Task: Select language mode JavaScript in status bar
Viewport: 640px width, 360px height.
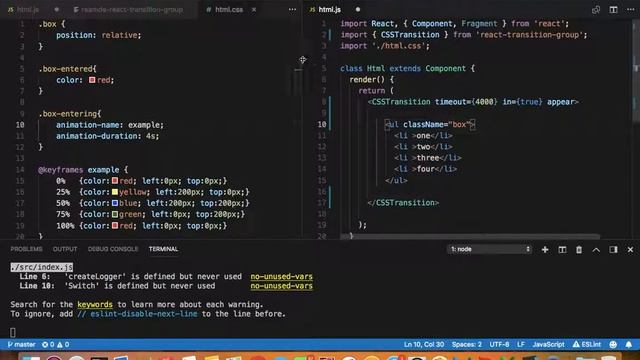Action: (548, 344)
